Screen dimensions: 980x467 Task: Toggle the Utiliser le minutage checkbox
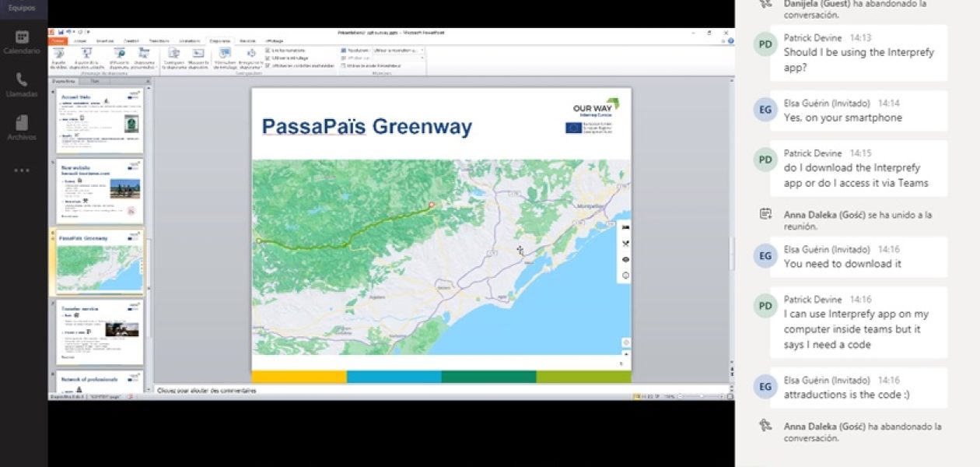[x=267, y=58]
